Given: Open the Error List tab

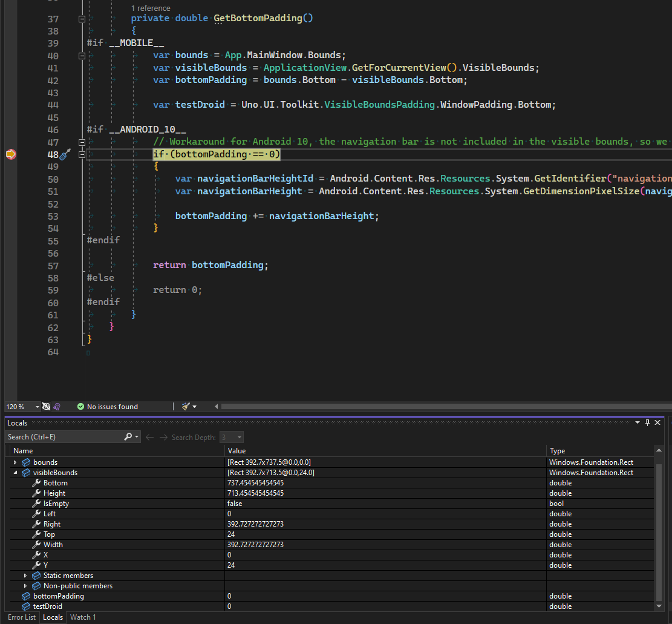Looking at the screenshot, I should (x=21, y=617).
